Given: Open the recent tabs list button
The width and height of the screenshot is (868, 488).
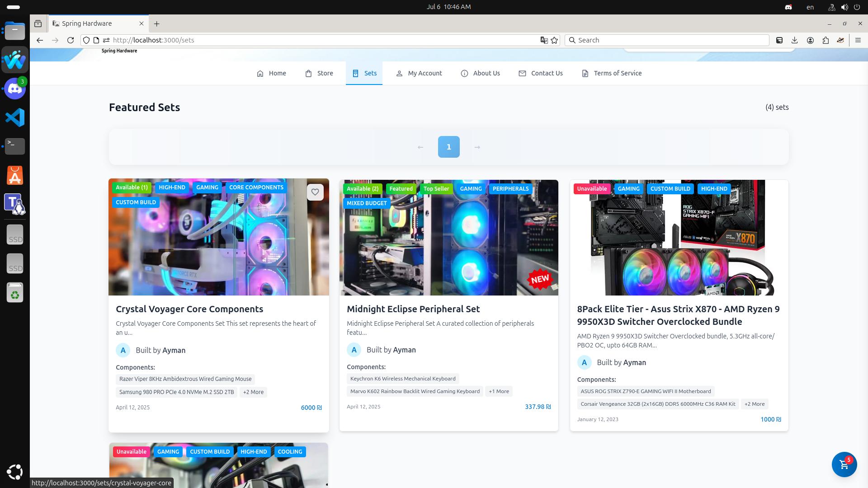Looking at the screenshot, I should 38,23.
